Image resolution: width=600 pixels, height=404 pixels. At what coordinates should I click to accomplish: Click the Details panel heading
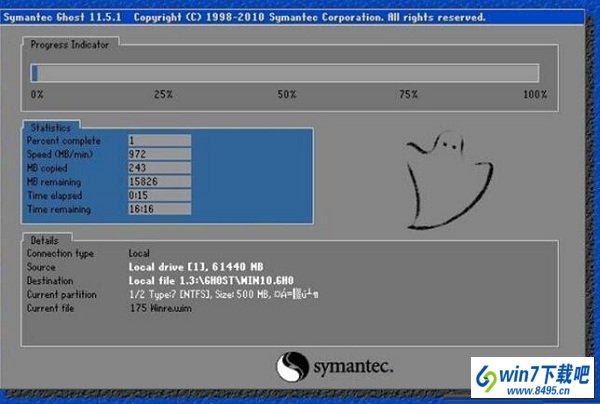[x=44, y=240]
